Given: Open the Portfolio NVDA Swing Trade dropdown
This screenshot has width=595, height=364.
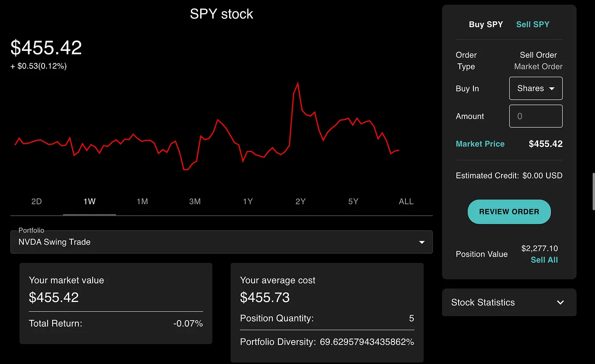Looking at the screenshot, I should 221,242.
